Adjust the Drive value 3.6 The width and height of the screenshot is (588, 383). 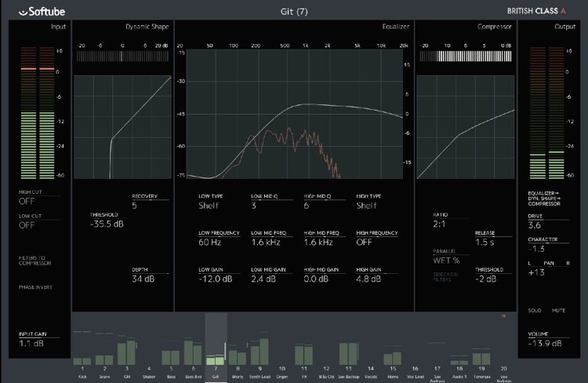535,225
